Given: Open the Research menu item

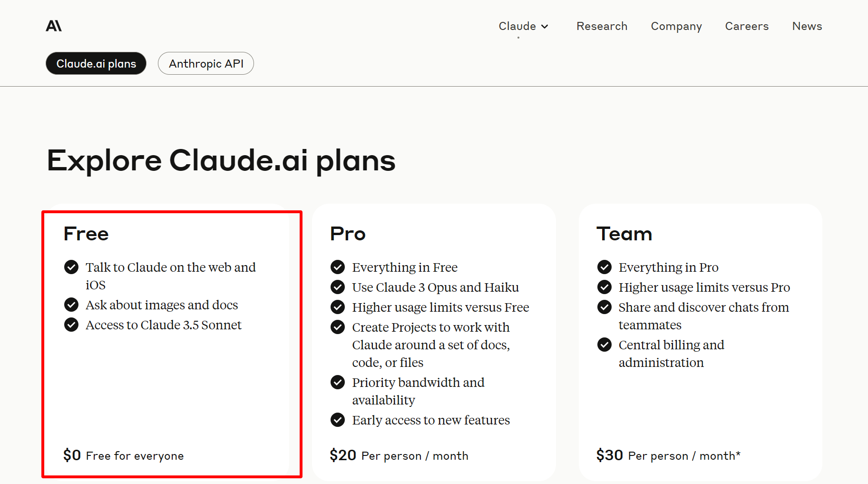Looking at the screenshot, I should tap(602, 26).
